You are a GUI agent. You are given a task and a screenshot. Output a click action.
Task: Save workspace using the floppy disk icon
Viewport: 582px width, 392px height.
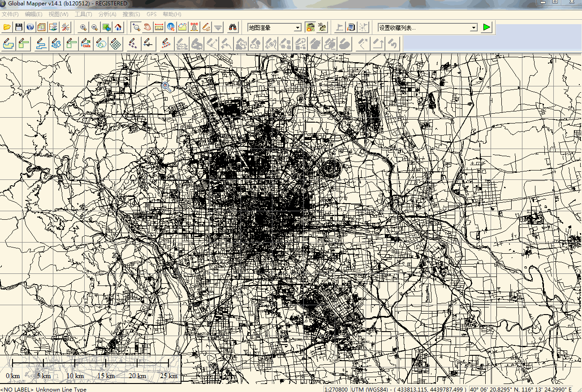(19, 27)
